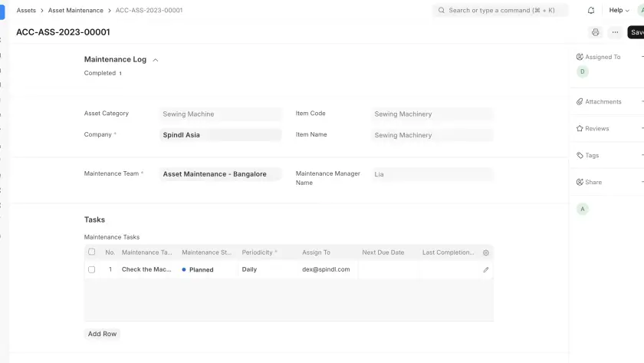This screenshot has width=644, height=363.
Task: Click the Maintenance Team field
Action: [221, 174]
